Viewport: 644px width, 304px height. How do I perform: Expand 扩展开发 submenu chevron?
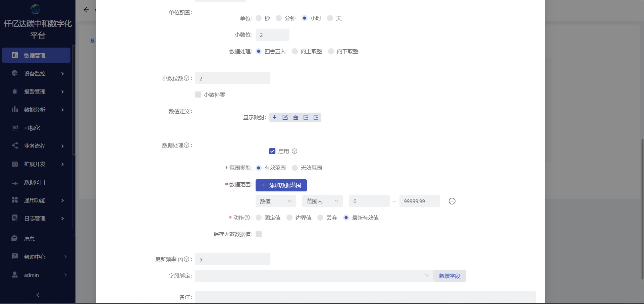[62, 164]
